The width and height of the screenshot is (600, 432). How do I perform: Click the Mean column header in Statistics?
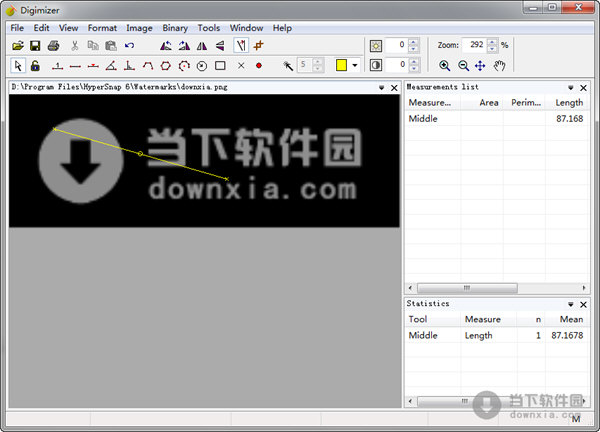pyautogui.click(x=567, y=319)
